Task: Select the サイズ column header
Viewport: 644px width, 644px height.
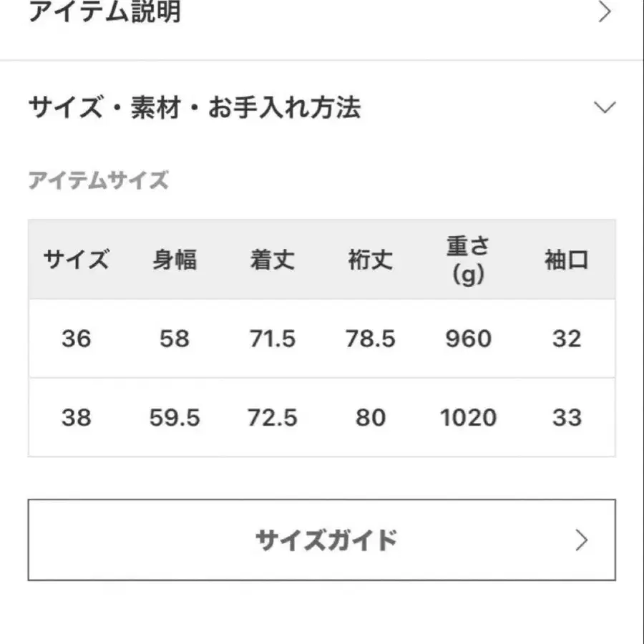Action: point(76,260)
